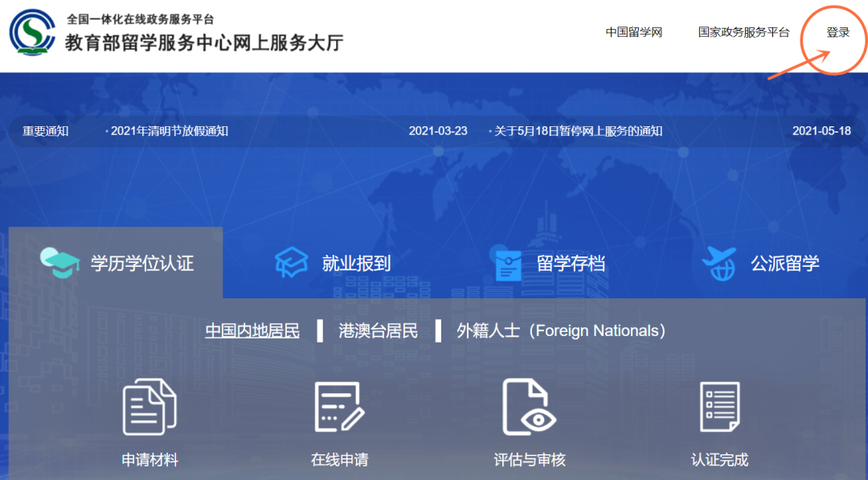
Task: Click the 认证完成 checklist icon
Action: (x=719, y=408)
